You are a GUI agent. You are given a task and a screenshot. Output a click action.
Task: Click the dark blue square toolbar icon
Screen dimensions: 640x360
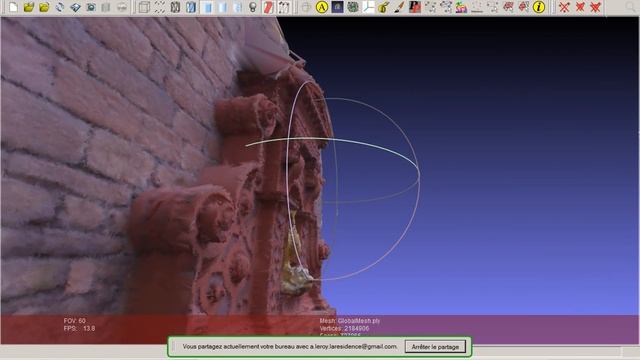click(x=337, y=7)
